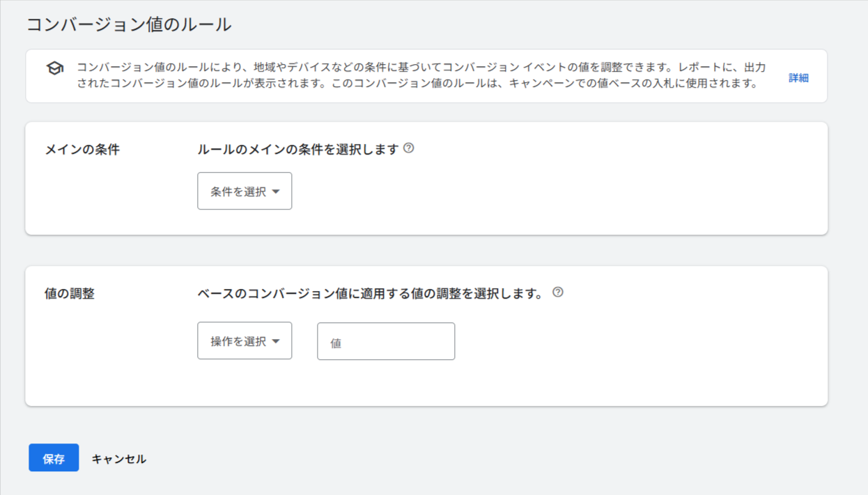Click the ルールのメインの条件を選択します heading
This screenshot has width=868, height=495.
[x=298, y=149]
